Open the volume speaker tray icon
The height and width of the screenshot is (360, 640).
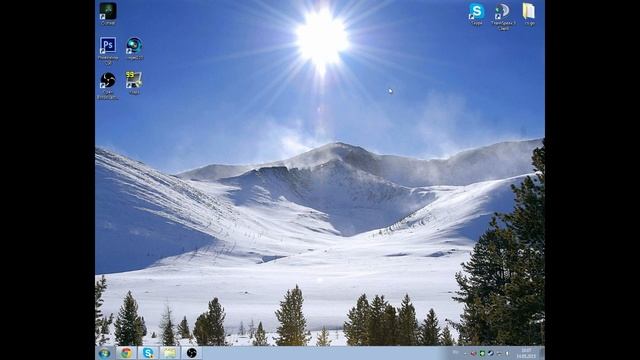[x=507, y=353]
